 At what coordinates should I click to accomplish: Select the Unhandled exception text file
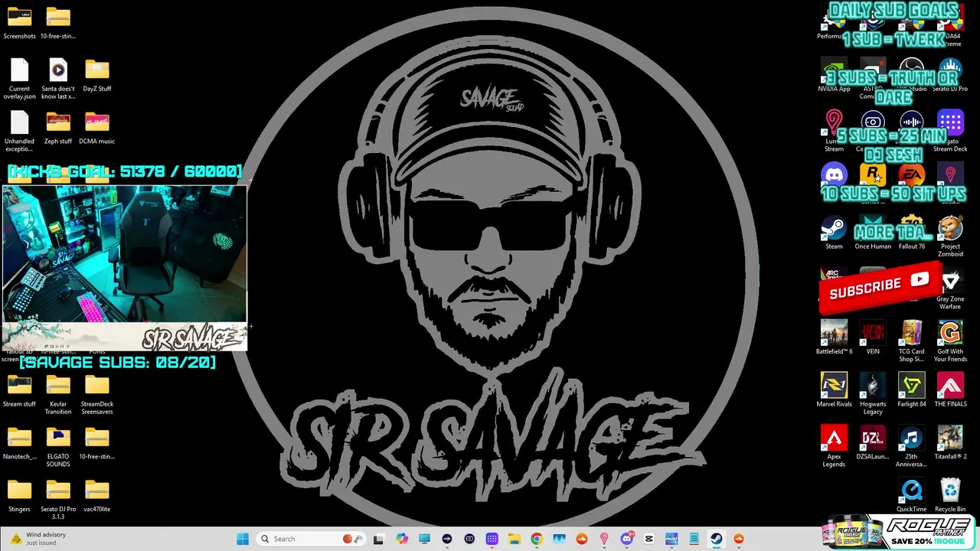[19, 132]
